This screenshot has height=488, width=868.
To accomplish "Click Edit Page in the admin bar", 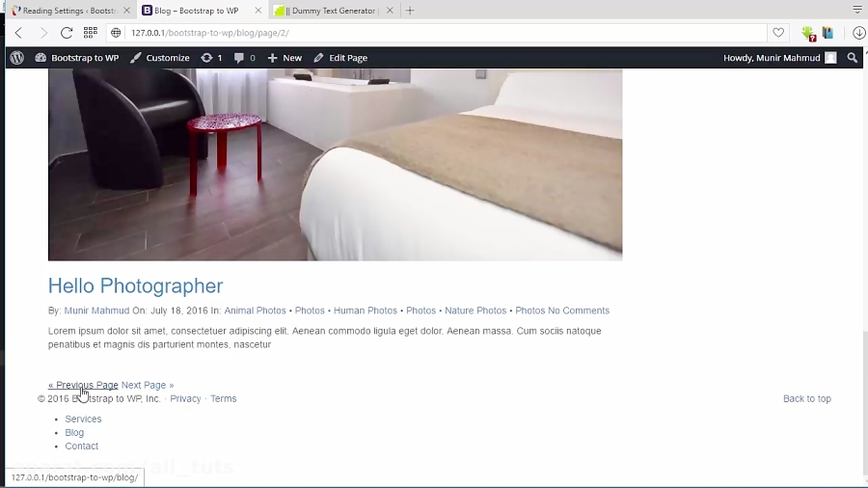I will pyautogui.click(x=340, y=58).
